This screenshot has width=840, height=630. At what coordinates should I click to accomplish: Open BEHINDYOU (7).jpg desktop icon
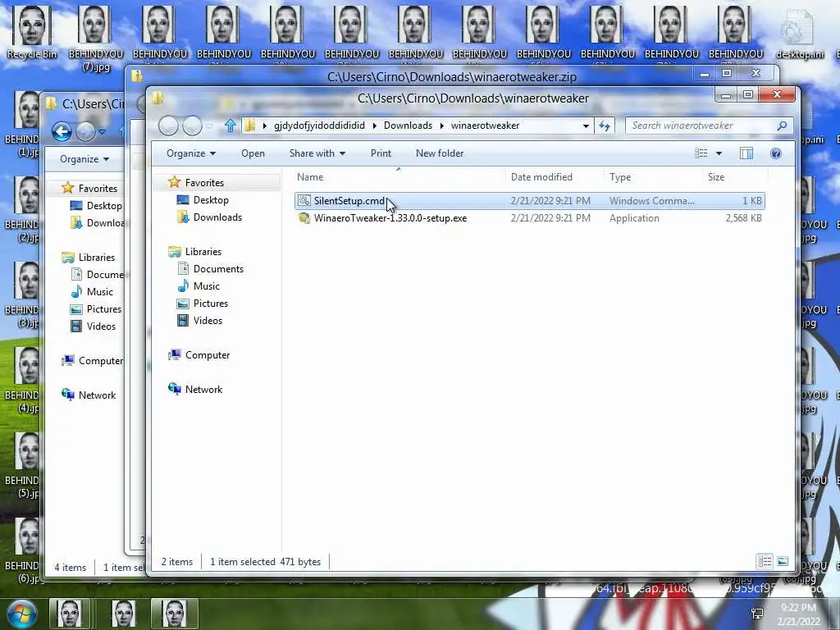tap(96, 39)
